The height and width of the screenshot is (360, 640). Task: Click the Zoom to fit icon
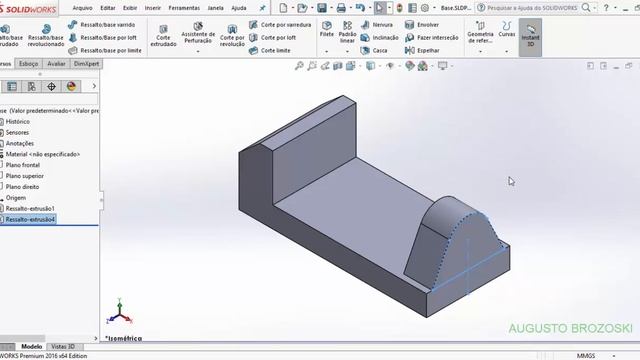coord(299,66)
